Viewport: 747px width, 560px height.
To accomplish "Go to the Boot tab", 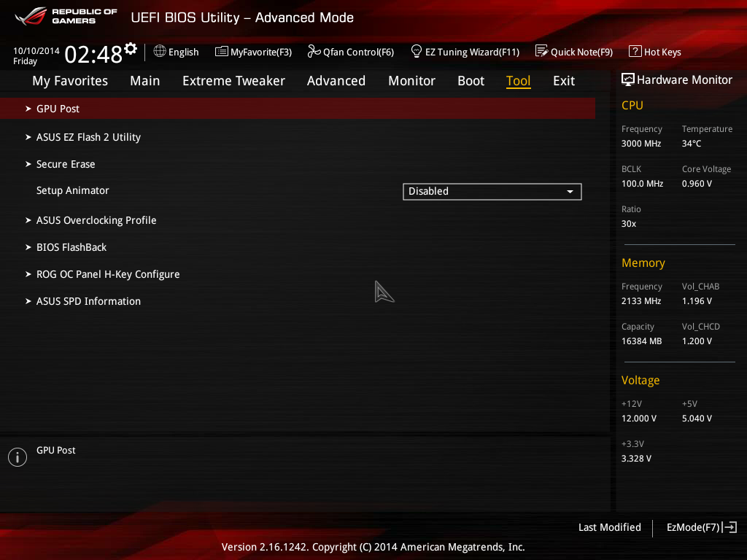I will (471, 81).
